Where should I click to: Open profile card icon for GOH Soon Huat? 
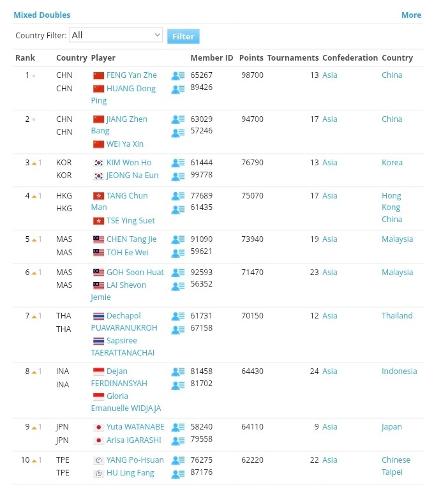click(x=177, y=273)
